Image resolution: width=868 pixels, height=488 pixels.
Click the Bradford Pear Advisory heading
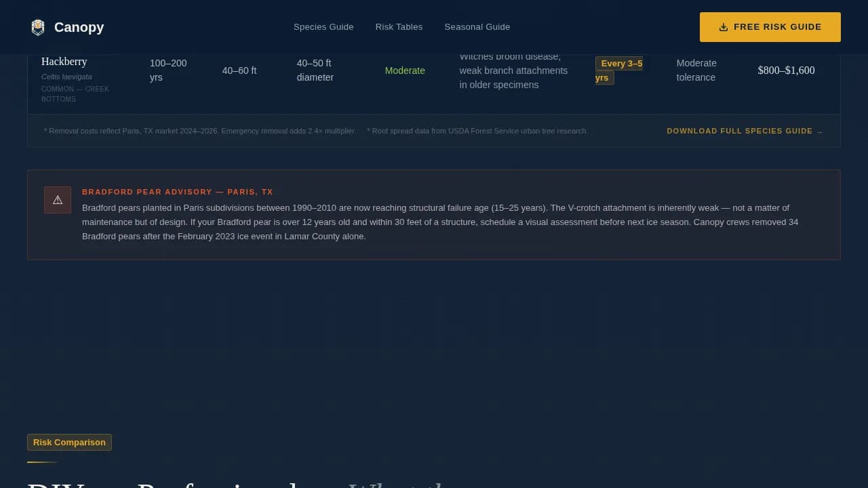click(178, 192)
